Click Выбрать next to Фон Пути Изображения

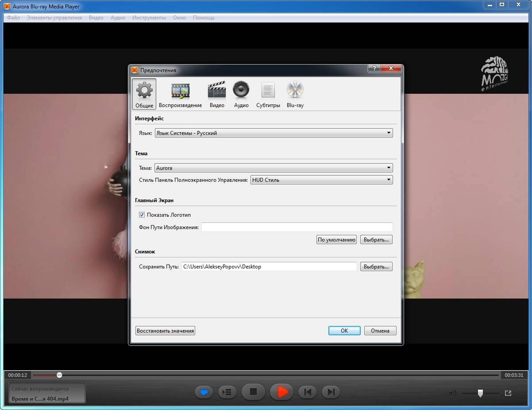(x=376, y=240)
